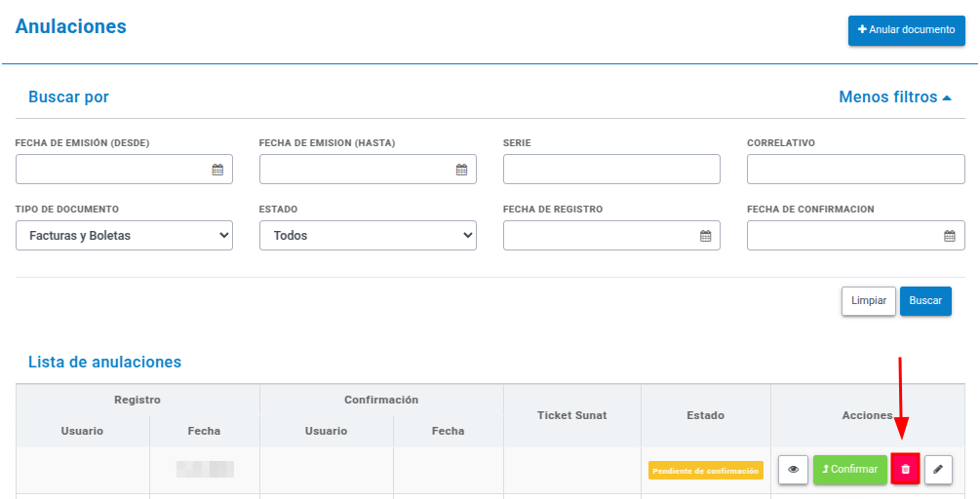Image resolution: width=980 pixels, height=499 pixels.
Task: Expand the Tipo de Documento dropdown
Action: (x=125, y=236)
